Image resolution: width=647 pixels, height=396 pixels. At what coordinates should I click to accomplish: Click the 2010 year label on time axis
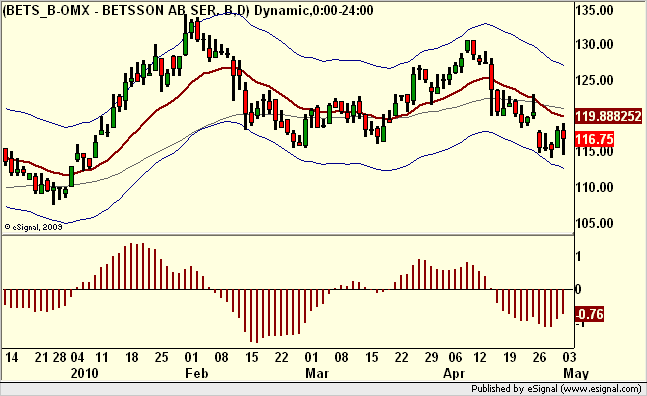click(85, 373)
